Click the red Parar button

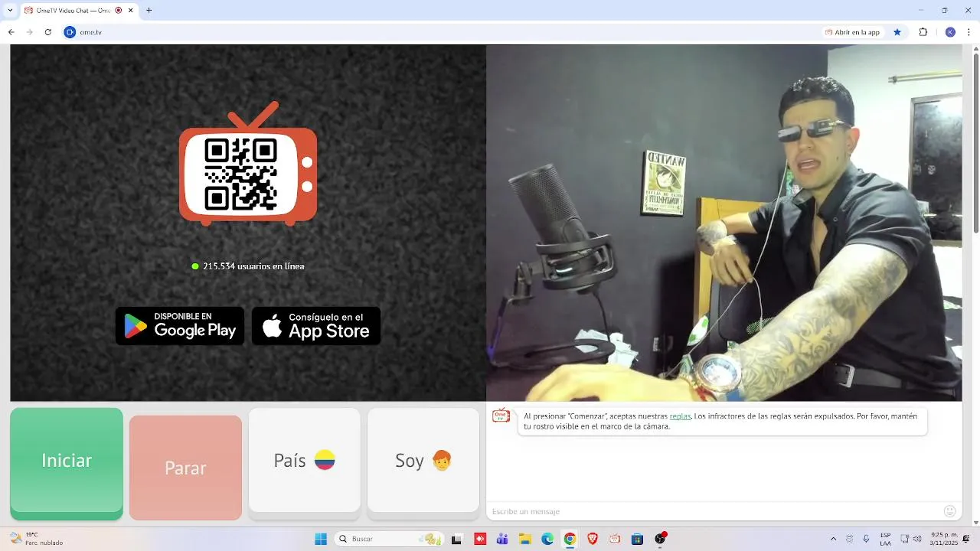[185, 468]
